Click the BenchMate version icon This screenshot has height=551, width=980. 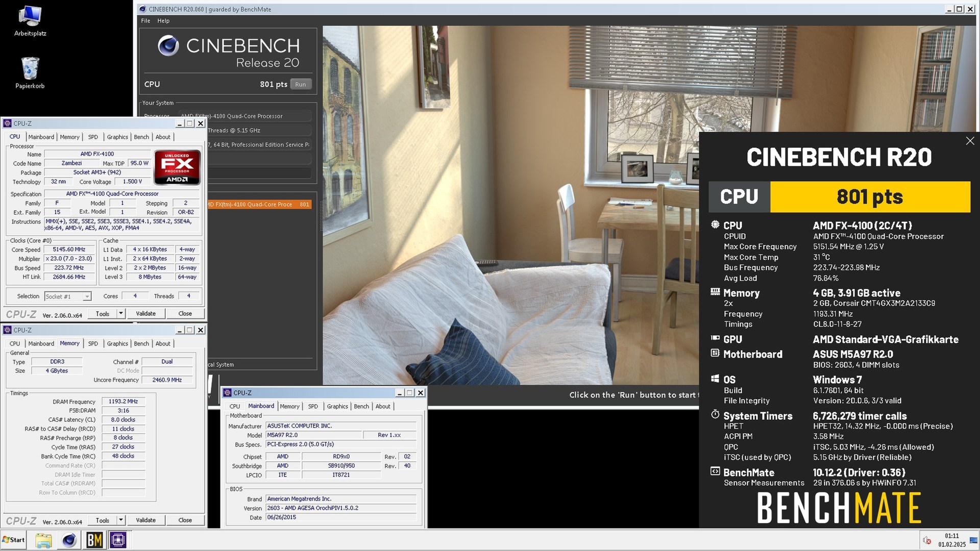(x=715, y=471)
